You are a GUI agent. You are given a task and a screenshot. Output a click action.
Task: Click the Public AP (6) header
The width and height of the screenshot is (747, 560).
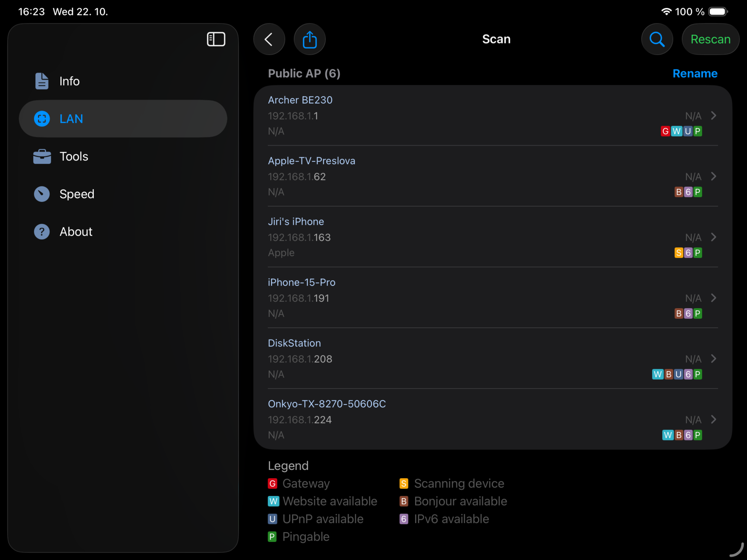pos(304,74)
